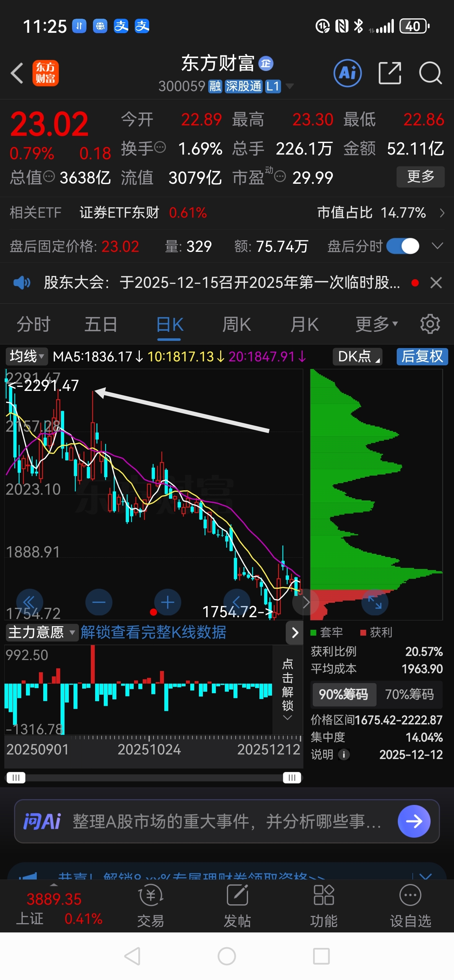Open search with the magnifier icon

tap(431, 73)
